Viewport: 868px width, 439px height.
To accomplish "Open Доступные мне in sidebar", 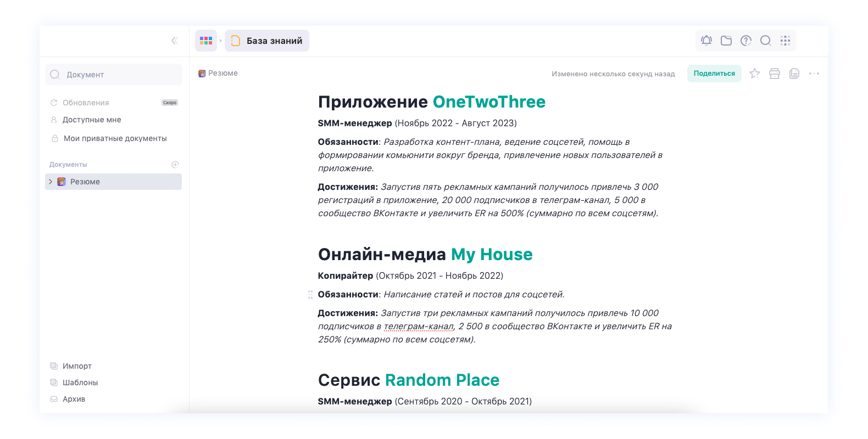I will coord(92,120).
